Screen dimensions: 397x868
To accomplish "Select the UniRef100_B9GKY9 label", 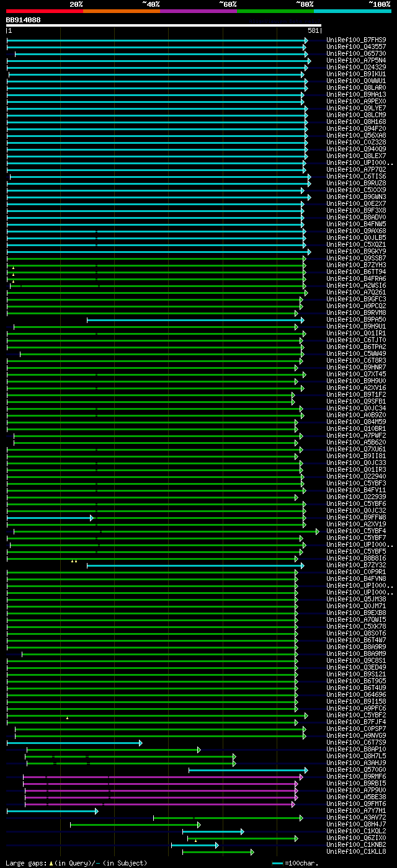I will (356, 251).
